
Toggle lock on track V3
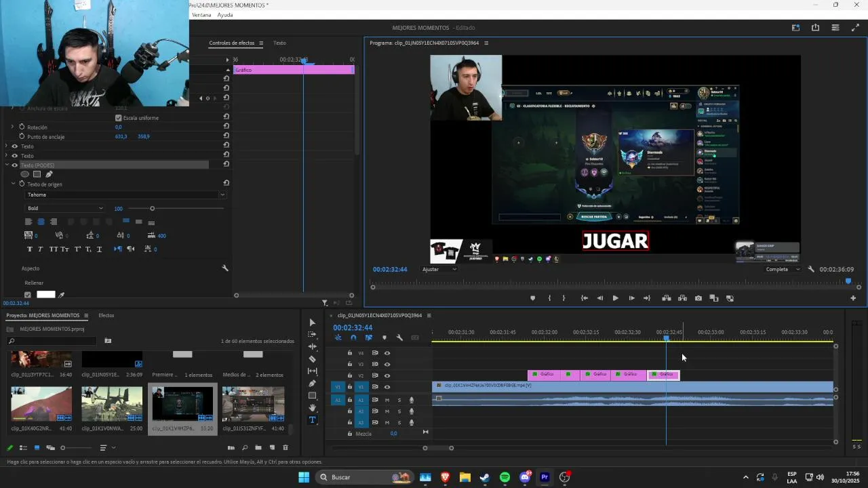[350, 364]
